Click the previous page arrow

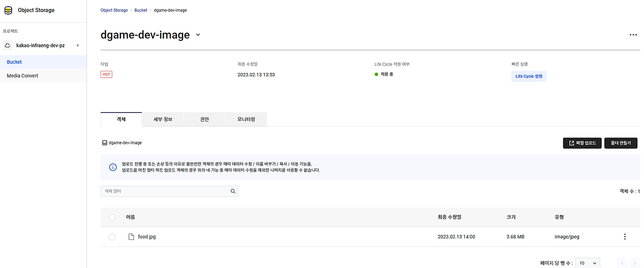(622, 263)
